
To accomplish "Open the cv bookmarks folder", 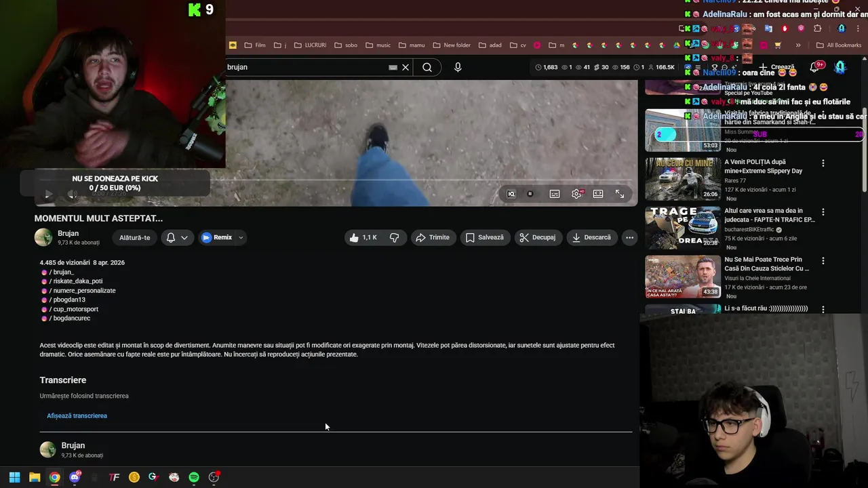I will (517, 45).
